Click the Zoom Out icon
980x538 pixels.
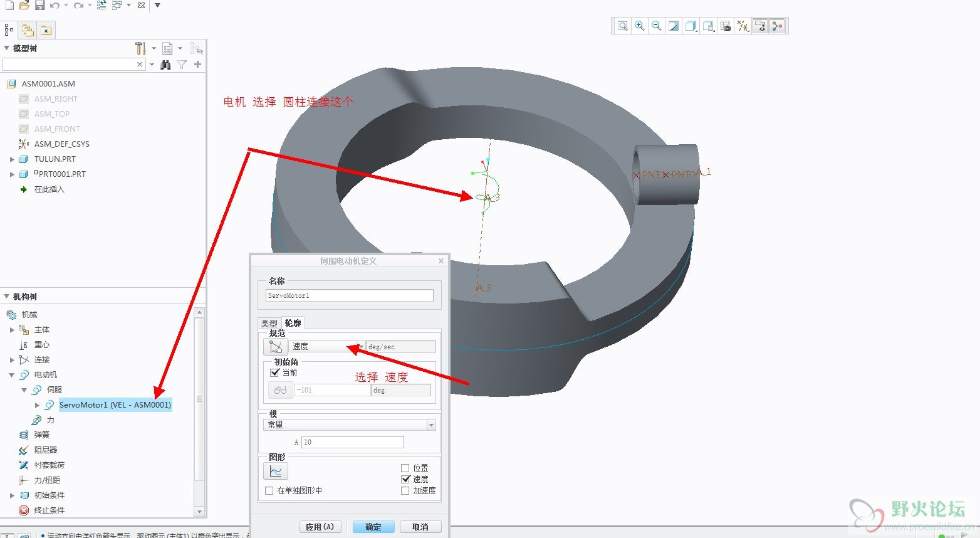[x=656, y=26]
